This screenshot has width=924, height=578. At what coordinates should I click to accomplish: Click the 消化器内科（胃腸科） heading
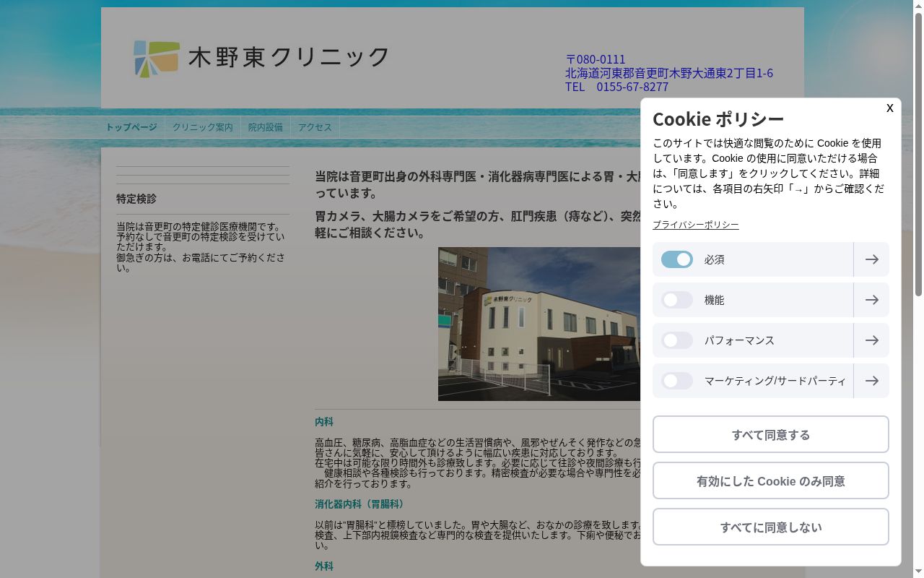click(362, 504)
